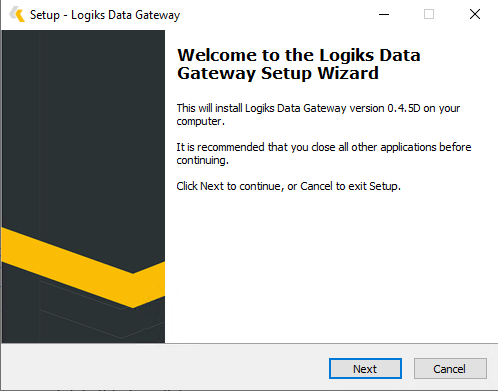This screenshot has width=498, height=391.
Task: Click Next to continue installation
Action: point(365,369)
